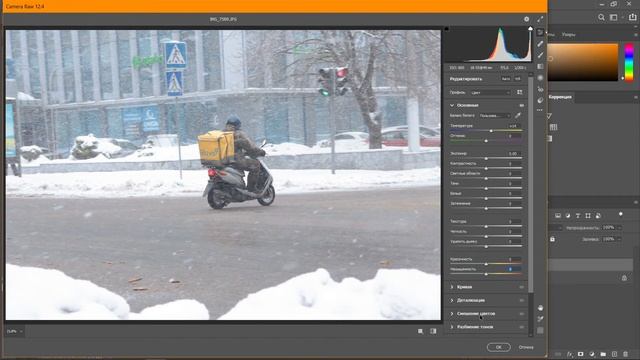Toggle Basic panel visibility eye
The height and width of the screenshot is (360, 640).
(521, 105)
